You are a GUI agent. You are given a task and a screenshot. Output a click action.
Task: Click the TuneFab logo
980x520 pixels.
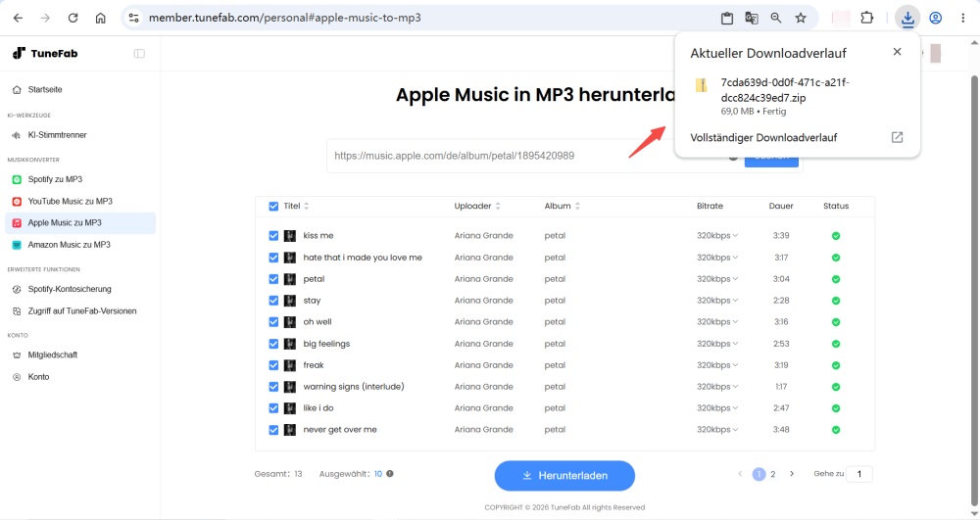pyautogui.click(x=46, y=53)
